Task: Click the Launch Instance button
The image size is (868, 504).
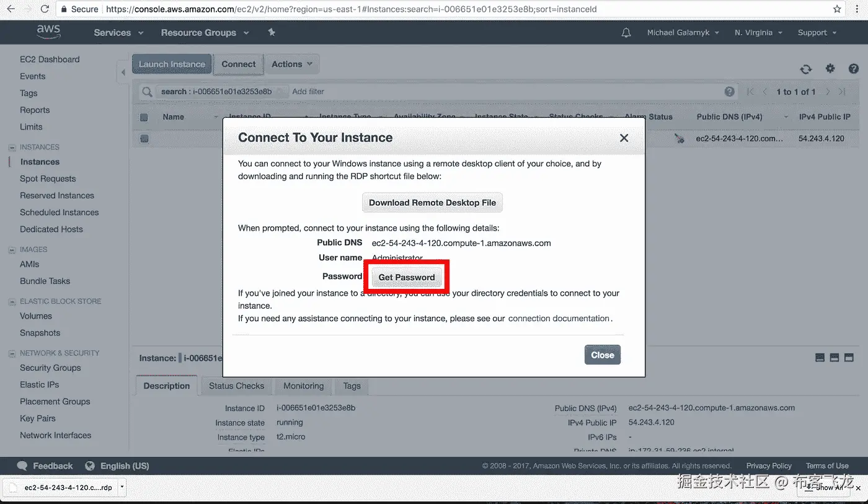Action: pos(172,64)
